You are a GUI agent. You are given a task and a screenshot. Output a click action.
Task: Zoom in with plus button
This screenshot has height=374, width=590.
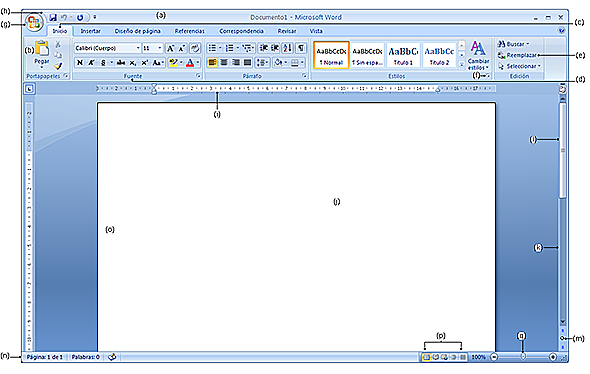pyautogui.click(x=553, y=357)
